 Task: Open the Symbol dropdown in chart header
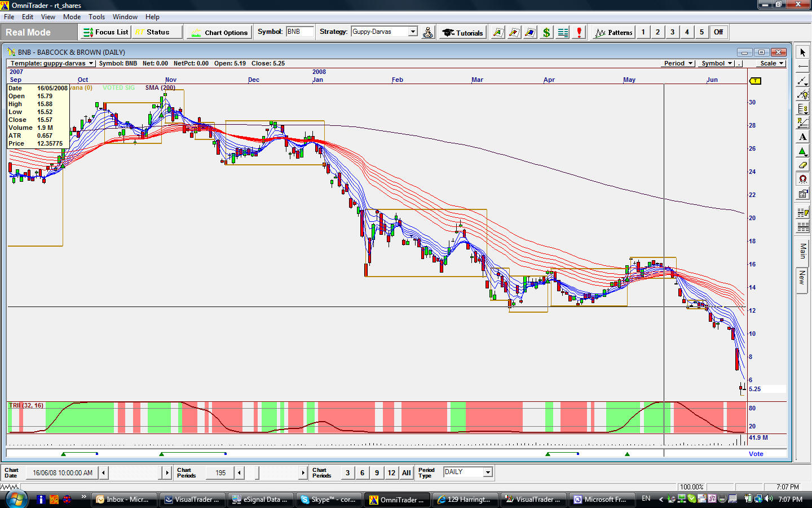click(x=717, y=63)
